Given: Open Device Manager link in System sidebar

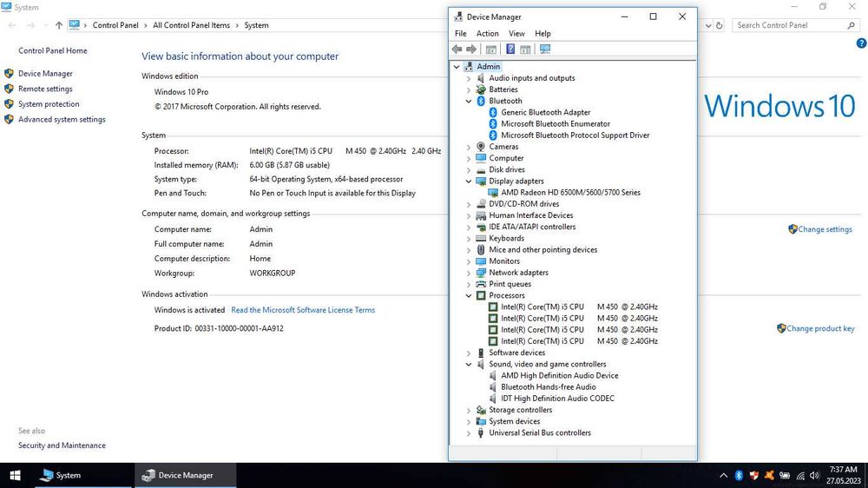Looking at the screenshot, I should pos(45,74).
